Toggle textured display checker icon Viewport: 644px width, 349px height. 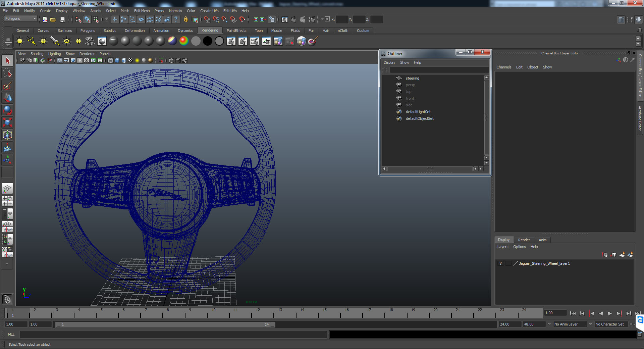coord(130,60)
